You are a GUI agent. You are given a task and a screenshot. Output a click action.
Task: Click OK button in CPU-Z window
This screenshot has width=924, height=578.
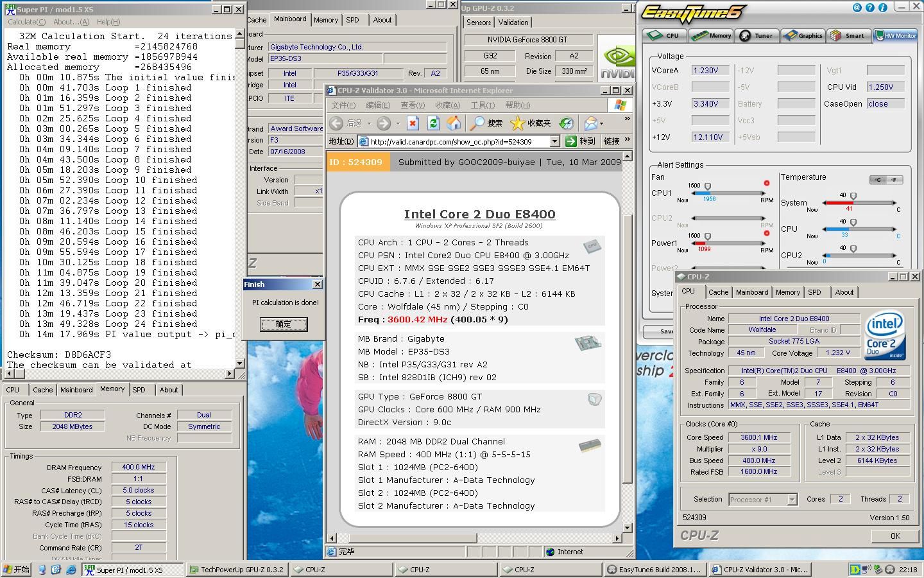pyautogui.click(x=895, y=536)
